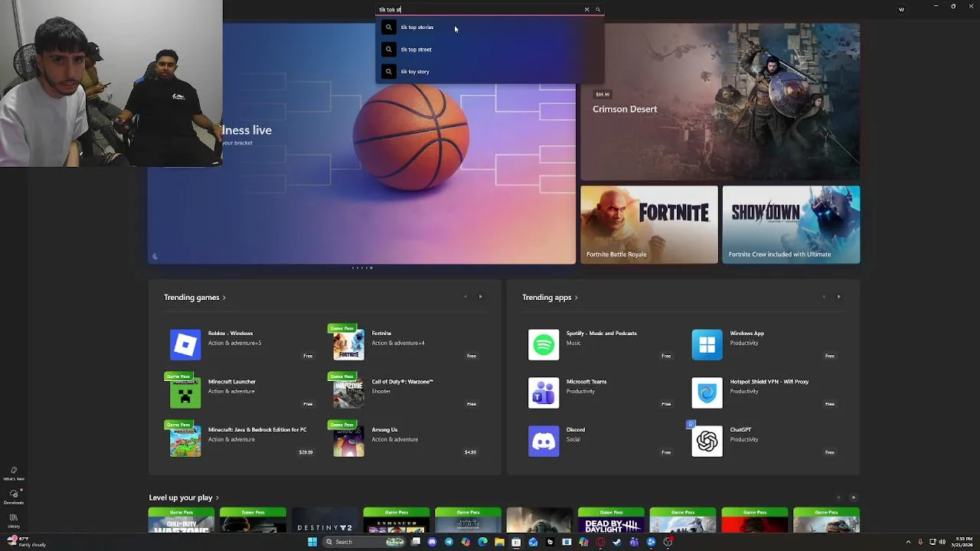The height and width of the screenshot is (551, 980).
Task: Show next Trending games page
Action: pos(480,297)
